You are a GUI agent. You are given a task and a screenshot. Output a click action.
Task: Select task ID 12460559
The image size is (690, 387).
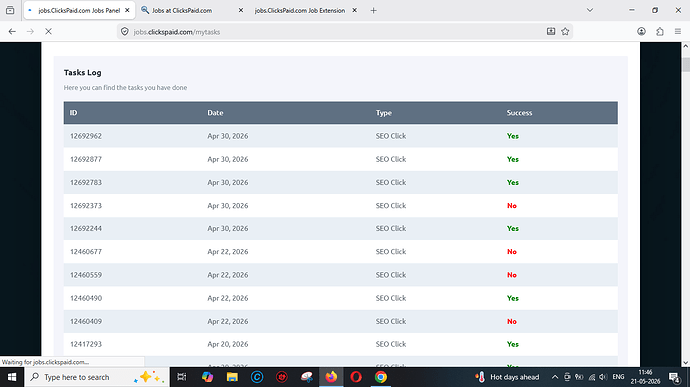pyautogui.click(x=86, y=275)
